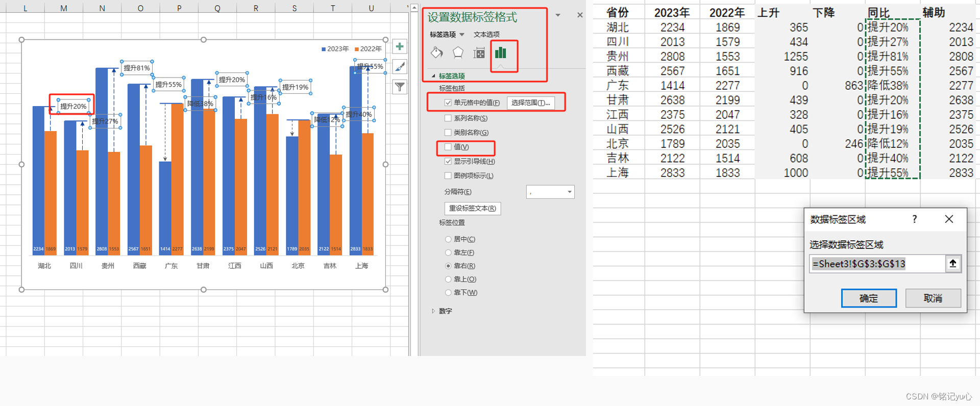Click the 取消 button in the dialog
Image resolution: width=980 pixels, height=406 pixels.
pyautogui.click(x=933, y=298)
